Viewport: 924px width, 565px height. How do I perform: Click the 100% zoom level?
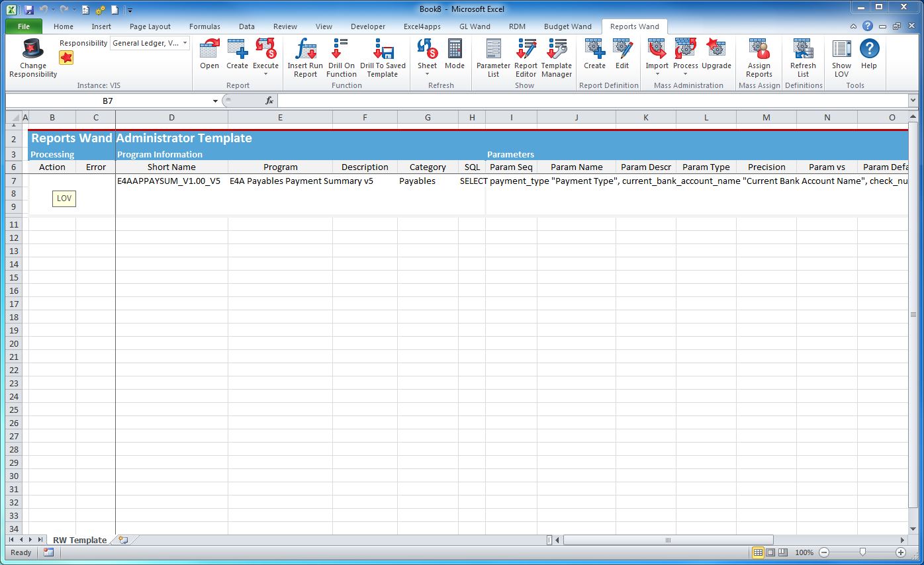click(x=804, y=552)
